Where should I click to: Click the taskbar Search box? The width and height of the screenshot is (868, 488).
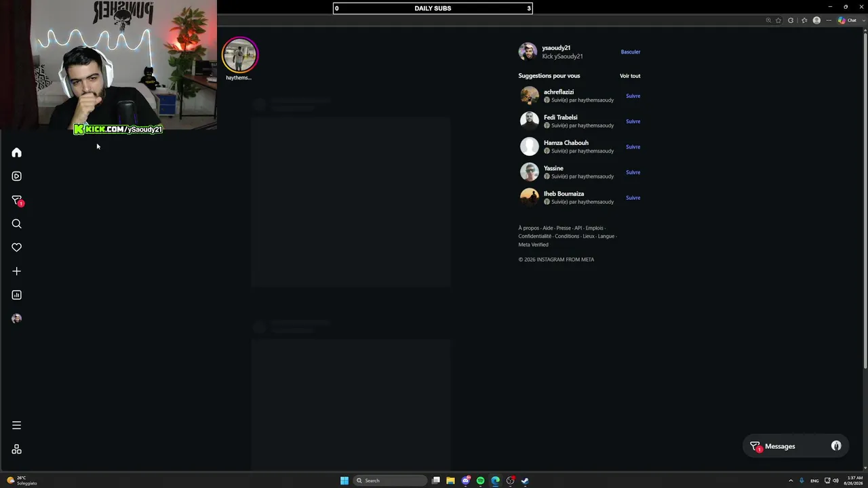[391, 481]
